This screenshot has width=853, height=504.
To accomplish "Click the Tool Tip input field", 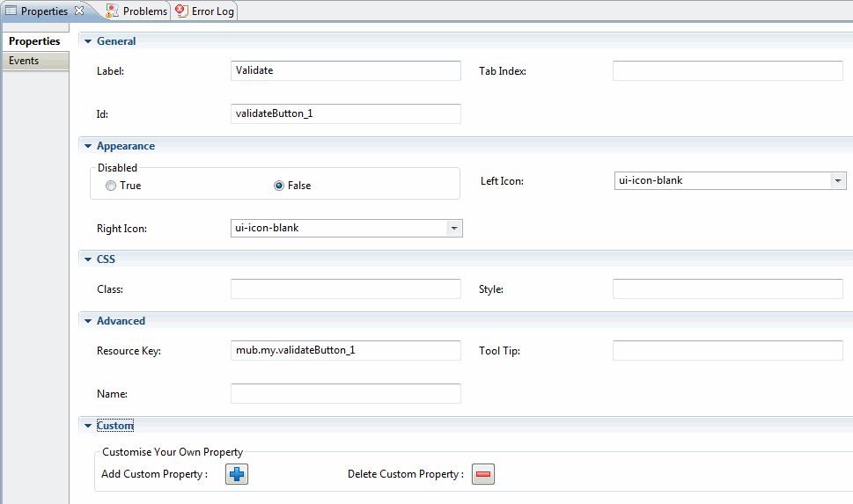I will pyautogui.click(x=728, y=350).
